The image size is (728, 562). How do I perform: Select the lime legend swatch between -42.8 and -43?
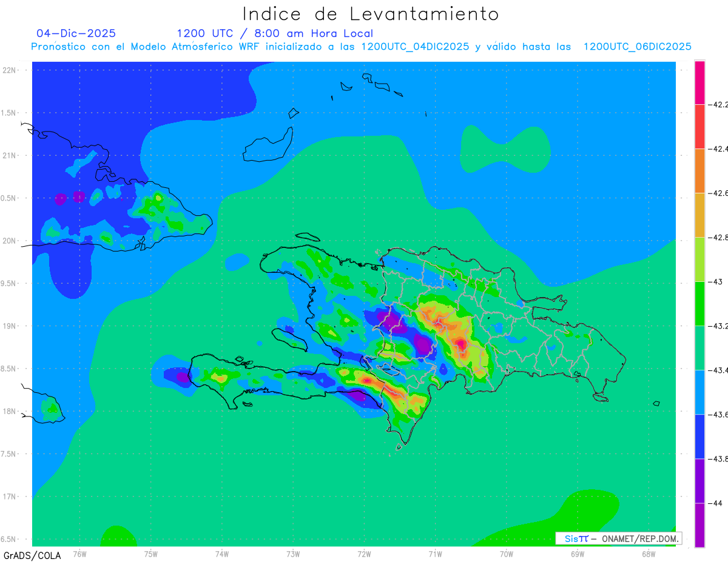(x=699, y=259)
